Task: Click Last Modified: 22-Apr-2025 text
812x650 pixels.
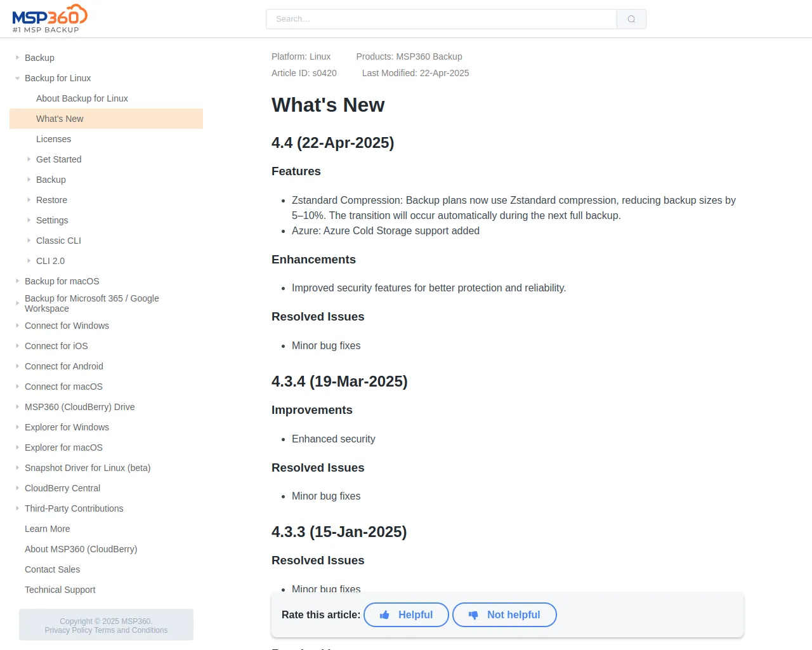Action: 416,73
